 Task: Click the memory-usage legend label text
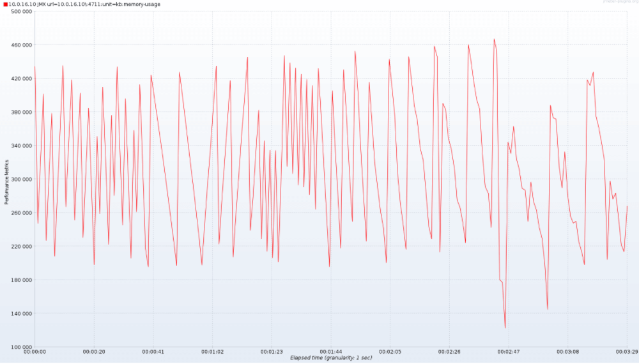(84, 4)
